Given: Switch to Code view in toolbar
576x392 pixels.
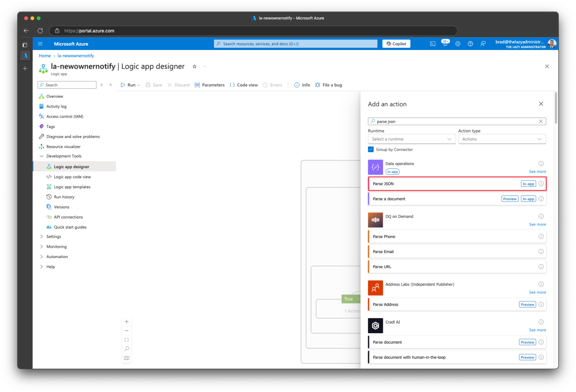Looking at the screenshot, I should 244,85.
